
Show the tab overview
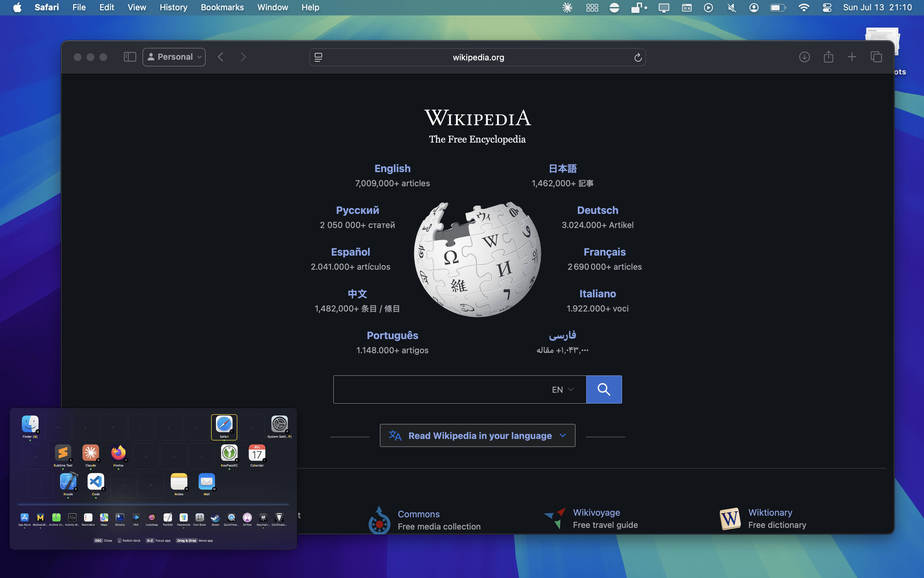point(876,57)
